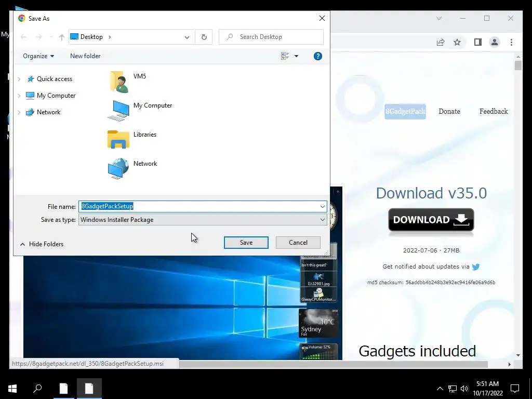Click the Desktop segment in address path
The image size is (532, 399).
click(91, 37)
